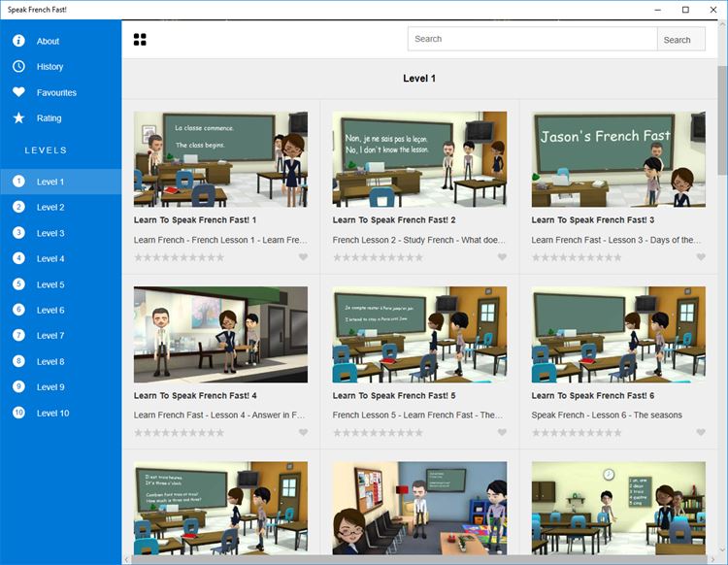The height and width of the screenshot is (565, 728).
Task: Switch to Level 10 label
Action: (x=53, y=414)
